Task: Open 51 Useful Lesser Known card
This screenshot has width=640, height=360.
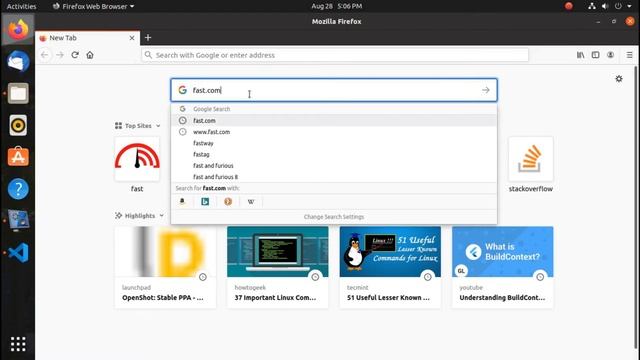Action: pyautogui.click(x=390, y=267)
